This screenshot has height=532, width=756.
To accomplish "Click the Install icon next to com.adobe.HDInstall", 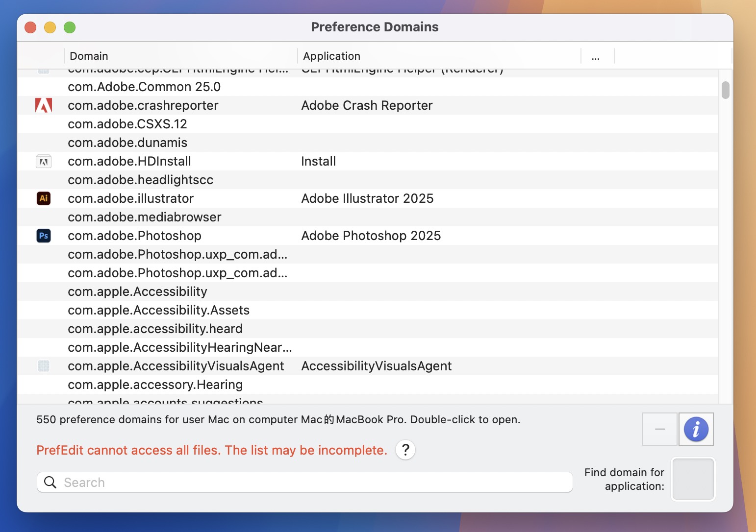I will click(x=44, y=161).
